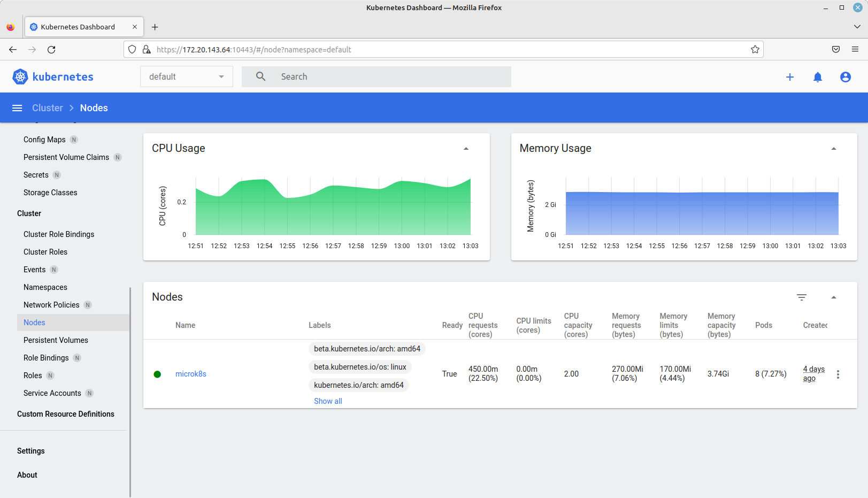Click the Cluster breadcrumb
The height and width of the screenshot is (498, 868).
point(48,108)
